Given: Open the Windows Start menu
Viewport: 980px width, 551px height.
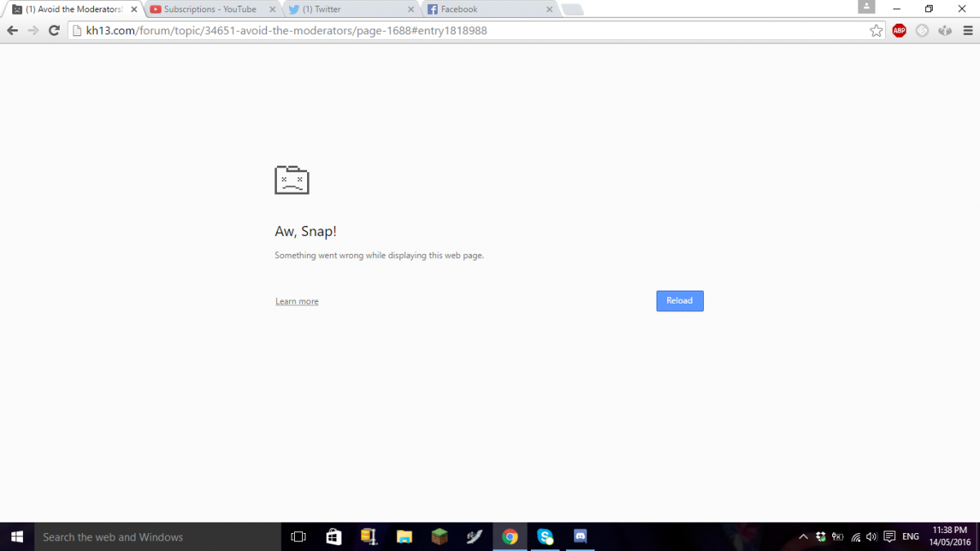Looking at the screenshot, I should click(x=16, y=536).
